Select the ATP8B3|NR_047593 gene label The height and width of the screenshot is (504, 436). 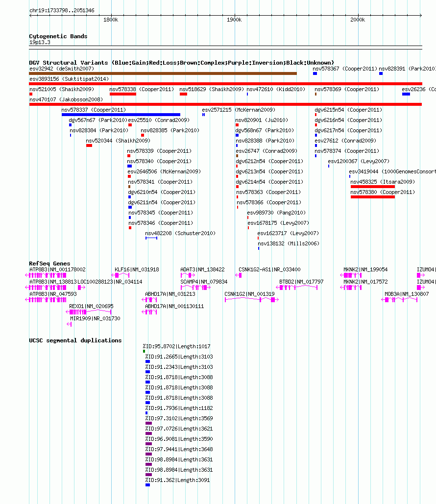[53, 294]
